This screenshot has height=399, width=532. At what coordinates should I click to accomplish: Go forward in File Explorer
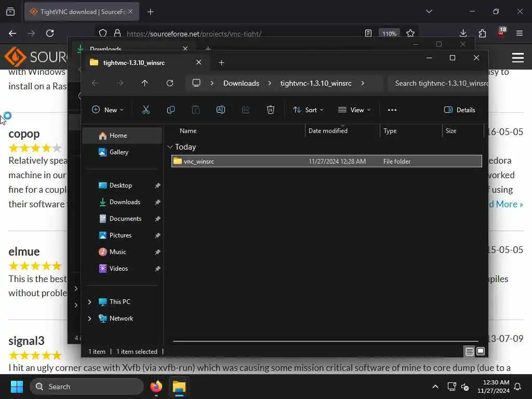[120, 83]
